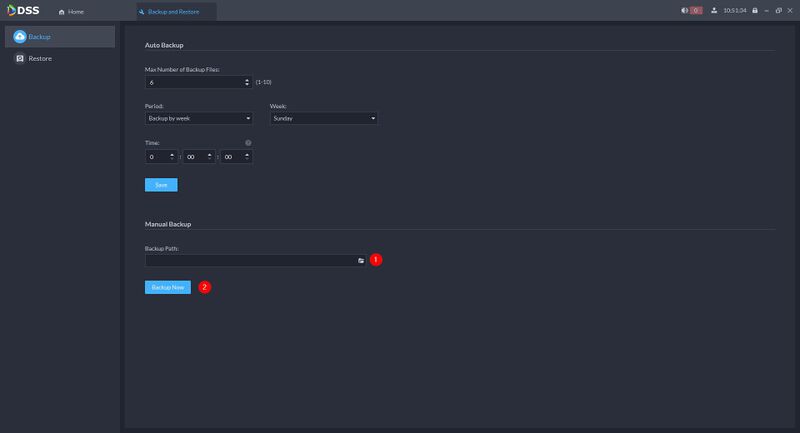Open the Period dropdown (Backup by week)
The height and width of the screenshot is (433, 800).
[198, 118]
